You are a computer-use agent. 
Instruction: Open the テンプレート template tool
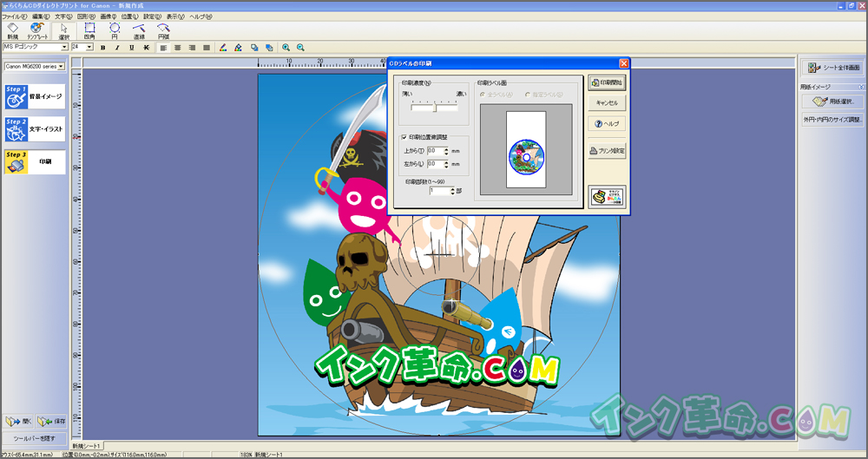coord(37,31)
